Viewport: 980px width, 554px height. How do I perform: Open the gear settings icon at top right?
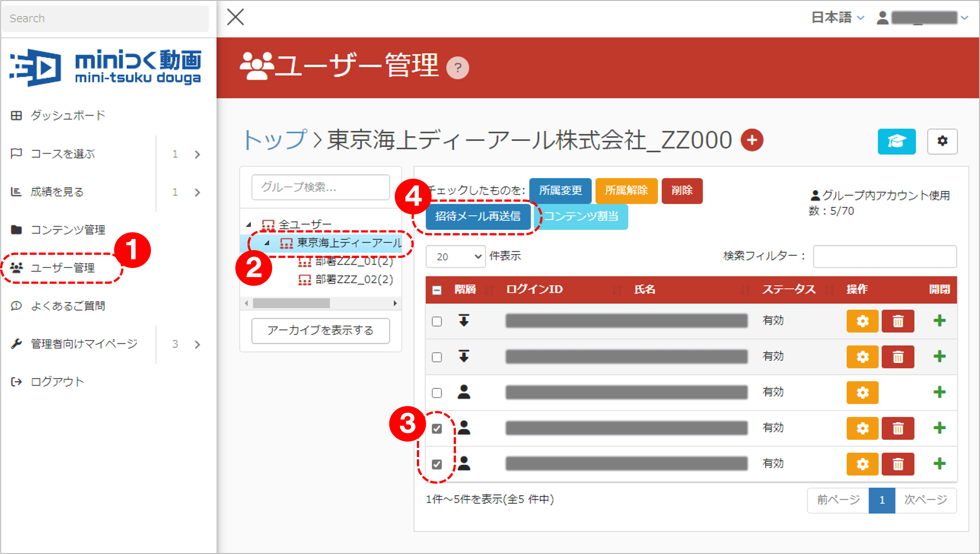click(943, 141)
